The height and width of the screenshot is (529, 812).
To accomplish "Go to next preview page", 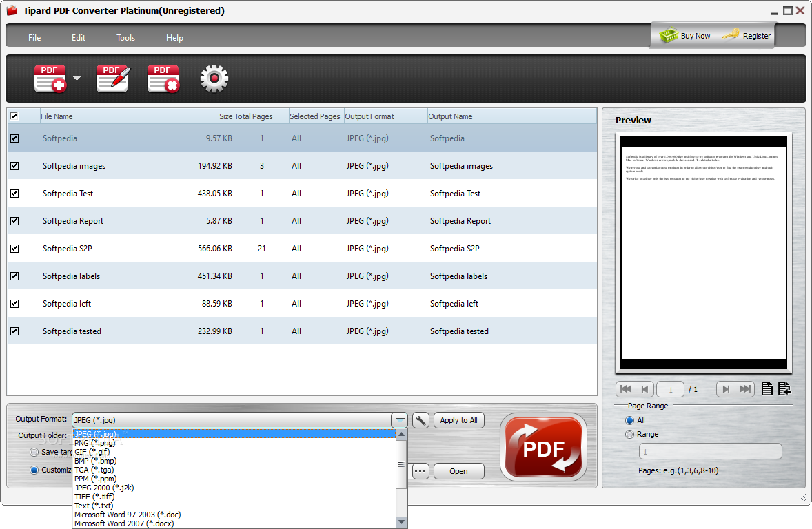I will (726, 389).
